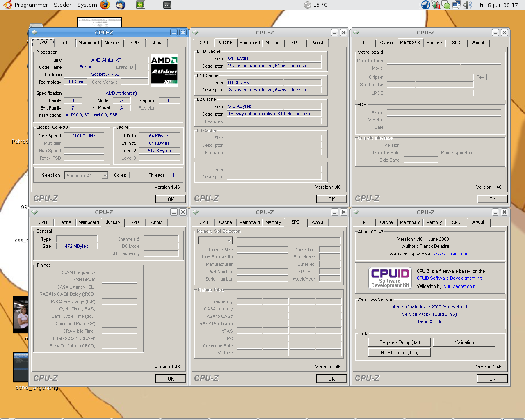525x420 pixels.
Task: Click the CPUID Software Development Kit logo
Action: click(x=390, y=278)
